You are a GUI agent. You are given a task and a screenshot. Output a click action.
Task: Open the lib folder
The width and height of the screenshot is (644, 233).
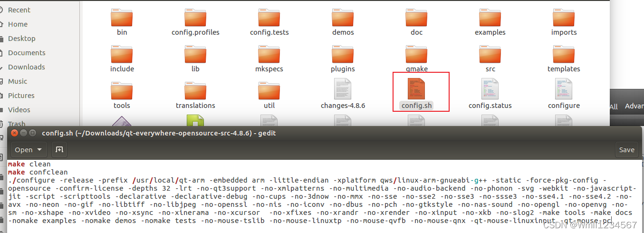click(195, 58)
